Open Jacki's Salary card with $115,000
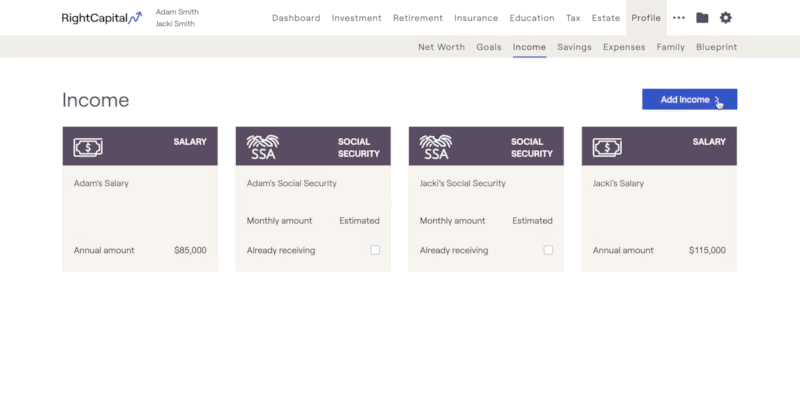The height and width of the screenshot is (416, 800). [659, 199]
